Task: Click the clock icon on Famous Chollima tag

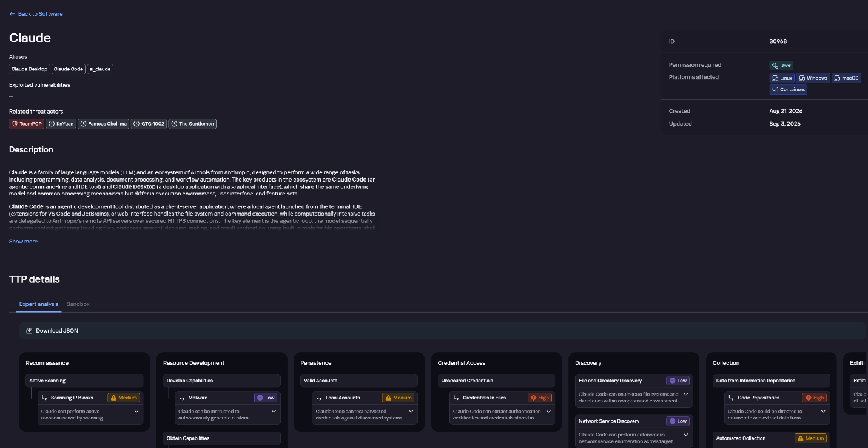Action: pyautogui.click(x=84, y=124)
